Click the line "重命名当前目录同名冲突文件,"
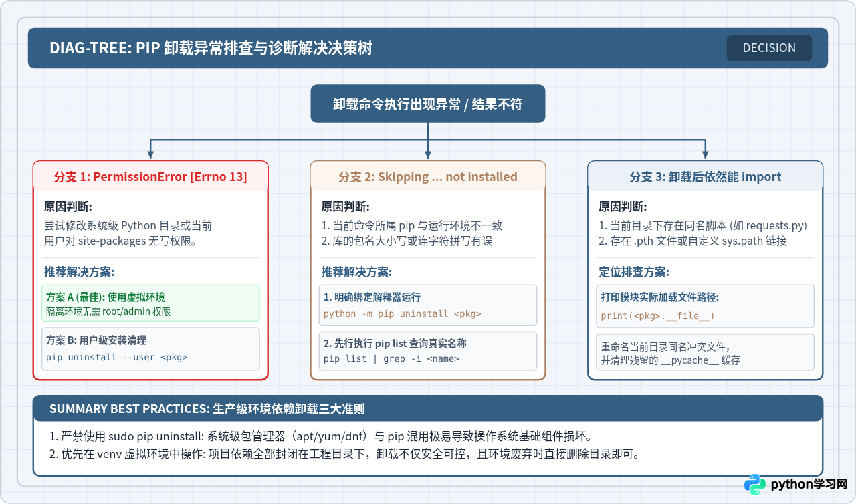This screenshot has width=856, height=504. tap(665, 346)
